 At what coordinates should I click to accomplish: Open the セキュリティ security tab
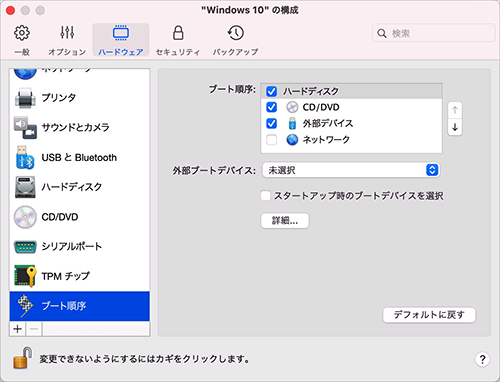[x=178, y=40]
